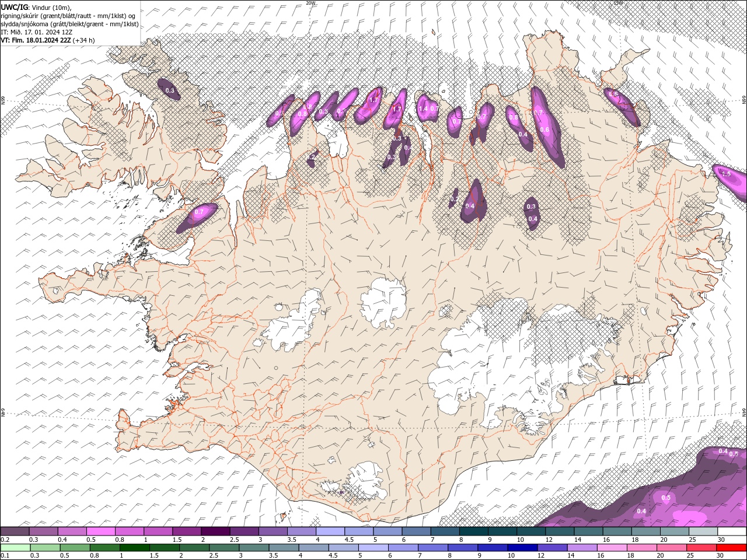The height and width of the screenshot is (560, 747).
Task: Click the '12' label under the upper legend row
Action: (549, 540)
